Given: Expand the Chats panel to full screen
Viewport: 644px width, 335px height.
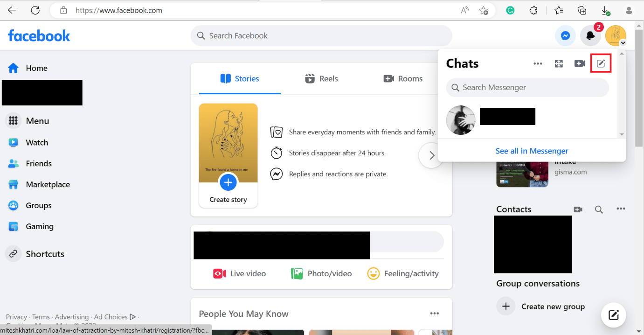Looking at the screenshot, I should (559, 63).
